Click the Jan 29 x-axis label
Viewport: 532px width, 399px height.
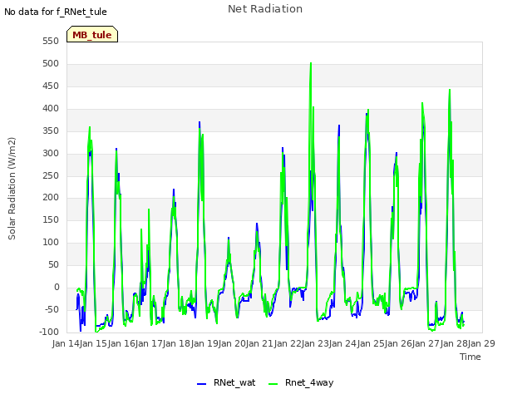[481, 343]
